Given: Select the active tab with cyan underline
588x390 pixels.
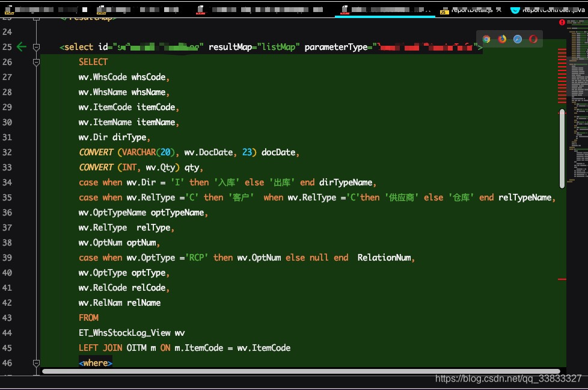Looking at the screenshot, I should click(x=385, y=10).
